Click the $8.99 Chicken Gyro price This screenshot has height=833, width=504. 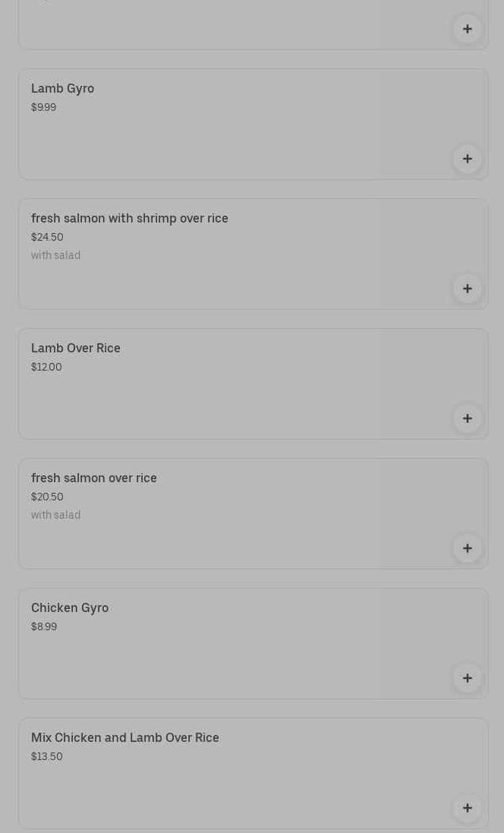[x=44, y=627]
